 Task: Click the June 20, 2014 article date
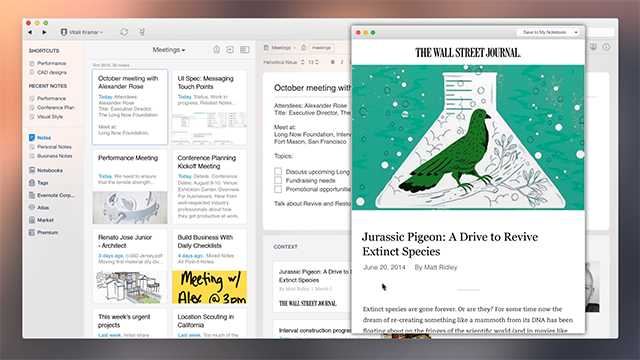click(x=384, y=267)
